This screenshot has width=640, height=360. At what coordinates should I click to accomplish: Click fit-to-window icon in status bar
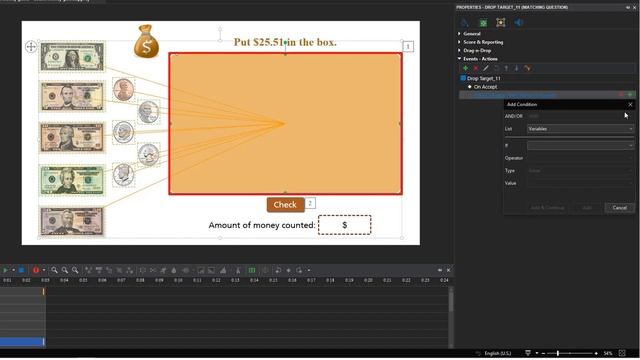[622, 353]
